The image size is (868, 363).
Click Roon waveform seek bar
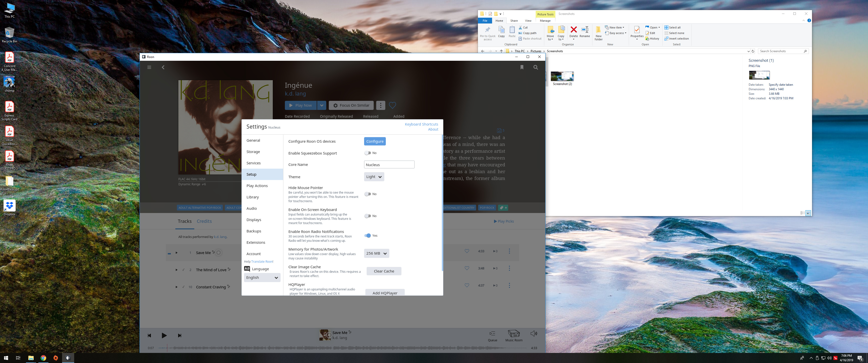(343, 348)
